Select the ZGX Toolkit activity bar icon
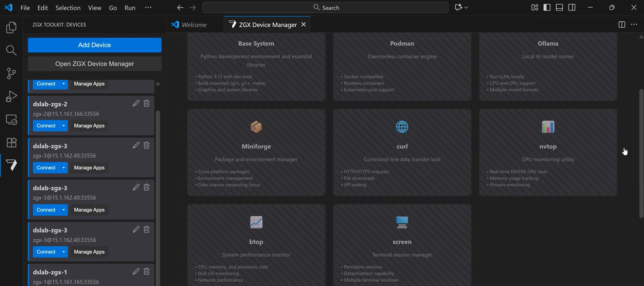 point(11,165)
